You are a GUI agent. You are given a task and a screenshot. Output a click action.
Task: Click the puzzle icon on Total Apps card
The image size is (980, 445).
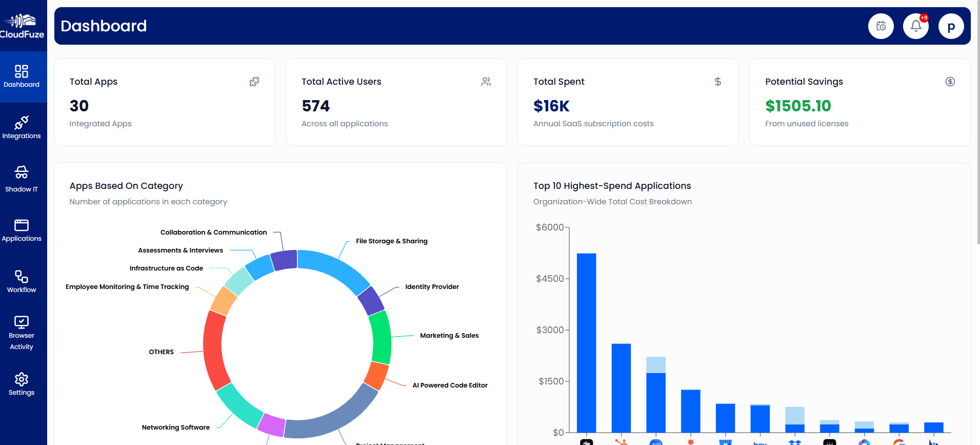pyautogui.click(x=254, y=82)
